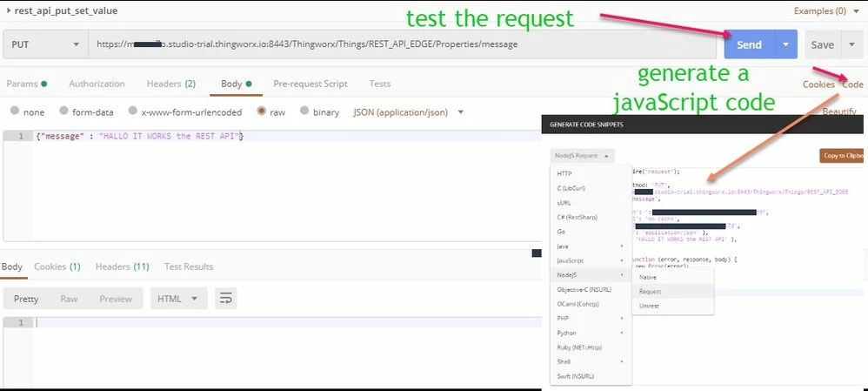This screenshot has height=391, width=868.
Task: Open the HTML response format dropdown
Action: (x=178, y=299)
